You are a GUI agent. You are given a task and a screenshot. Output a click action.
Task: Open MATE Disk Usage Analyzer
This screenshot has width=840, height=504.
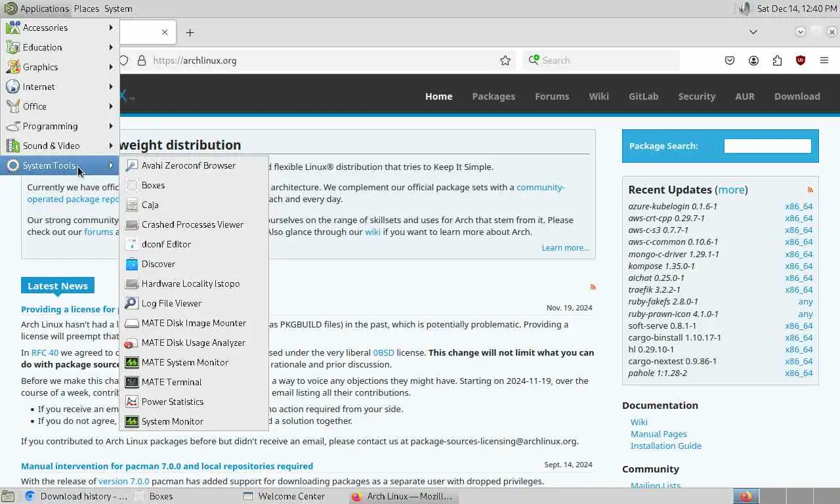(194, 343)
